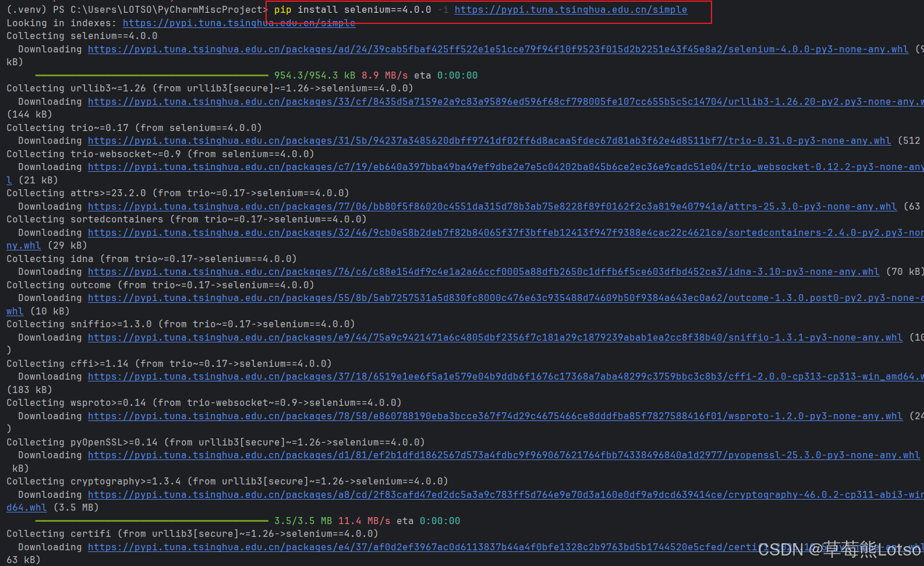Click the '11.4 MB/s' download speed text

pos(364,521)
